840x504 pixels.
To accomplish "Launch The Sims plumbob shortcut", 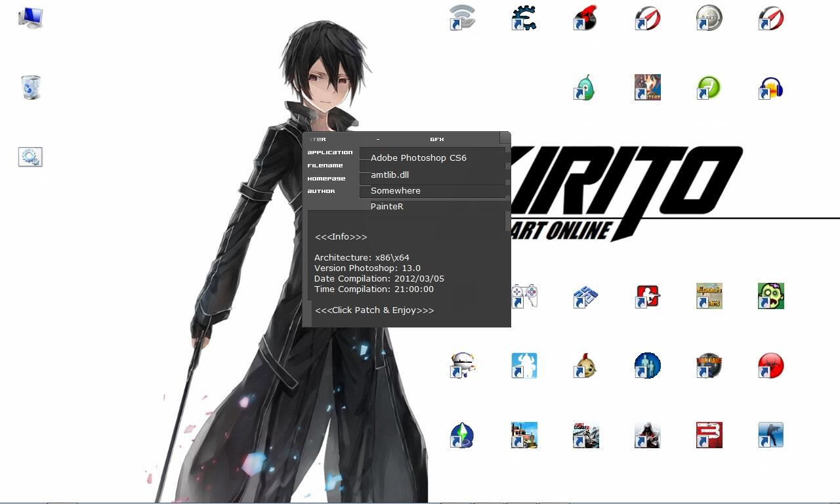I will pyautogui.click(x=462, y=435).
